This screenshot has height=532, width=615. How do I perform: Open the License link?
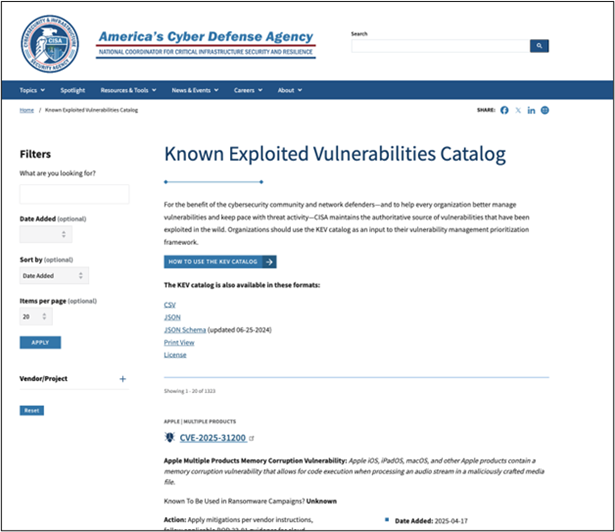point(175,355)
